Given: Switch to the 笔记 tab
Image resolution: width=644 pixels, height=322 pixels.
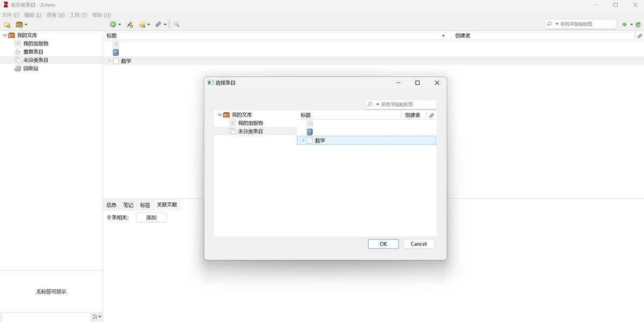Looking at the screenshot, I should tap(128, 204).
